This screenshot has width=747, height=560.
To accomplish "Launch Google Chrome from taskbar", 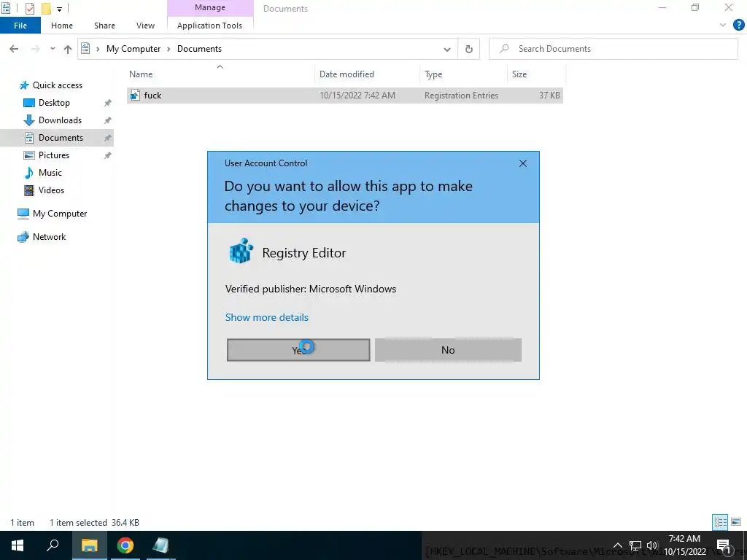I will click(125, 545).
